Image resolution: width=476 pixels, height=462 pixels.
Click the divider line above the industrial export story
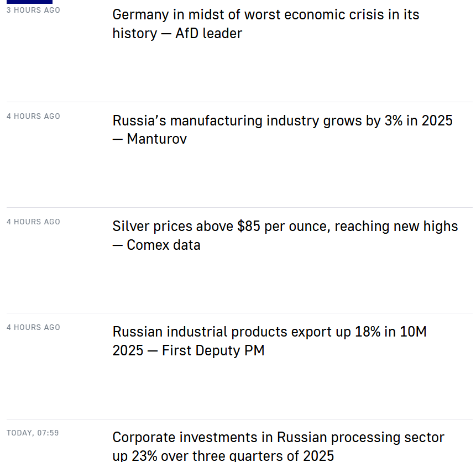[239, 313]
